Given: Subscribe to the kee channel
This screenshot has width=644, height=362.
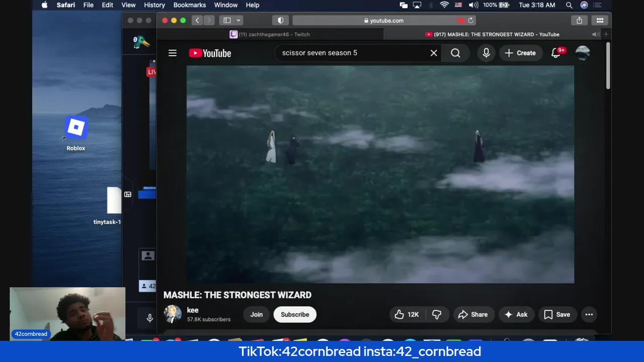Looking at the screenshot, I should pos(295,314).
